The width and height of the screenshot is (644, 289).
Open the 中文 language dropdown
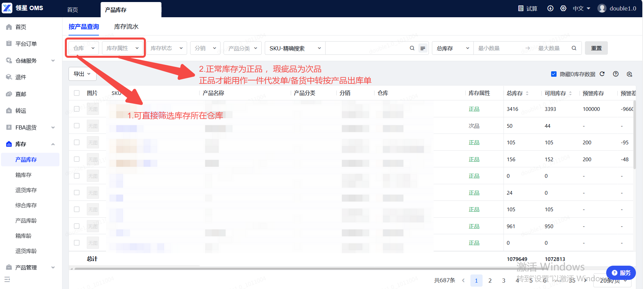coord(581,8)
